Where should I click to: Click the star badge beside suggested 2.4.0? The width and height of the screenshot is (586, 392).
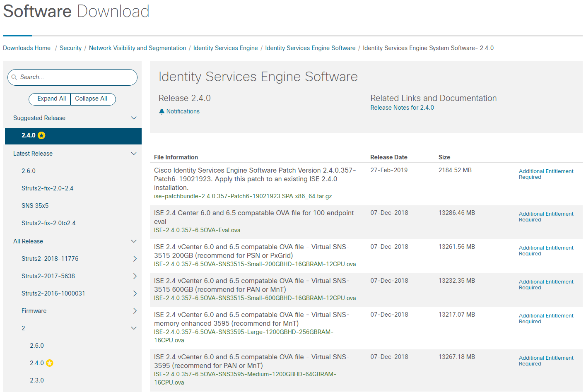point(41,135)
